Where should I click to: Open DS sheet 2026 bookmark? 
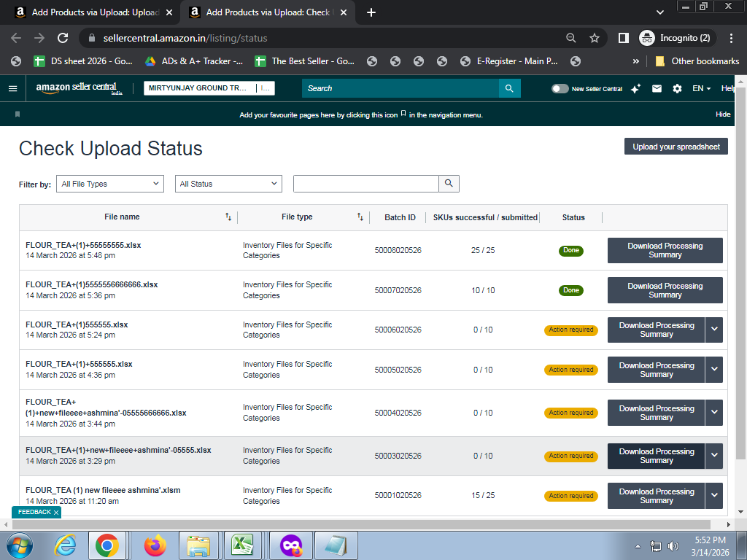[84, 61]
